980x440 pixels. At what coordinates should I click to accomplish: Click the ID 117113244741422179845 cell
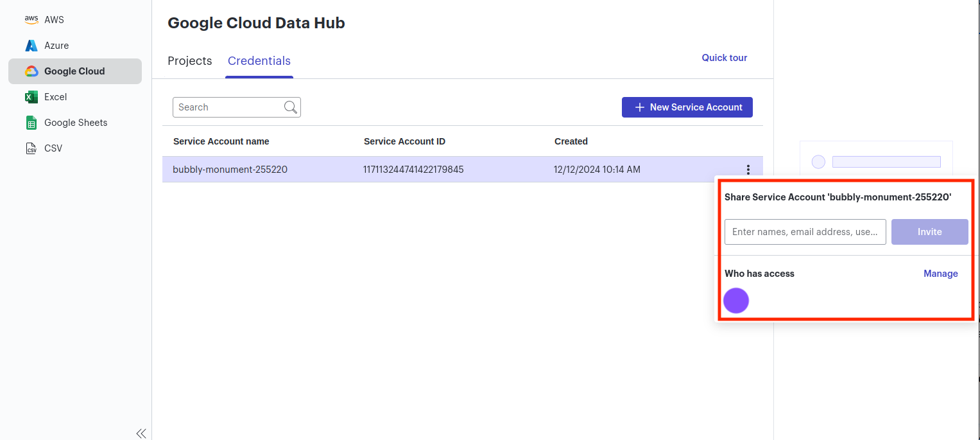[x=413, y=170]
